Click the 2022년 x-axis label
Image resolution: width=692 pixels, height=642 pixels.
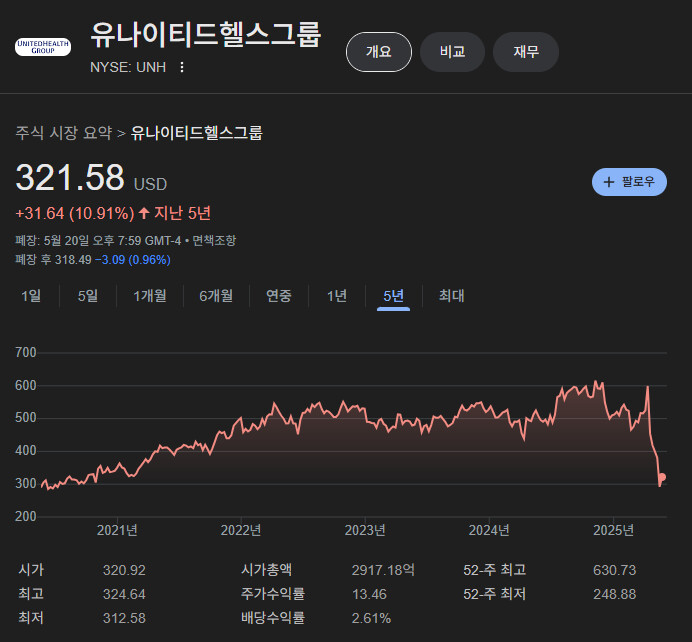(241, 530)
